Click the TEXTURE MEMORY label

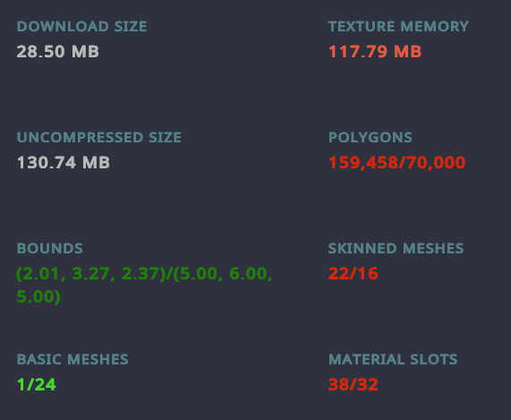click(398, 26)
